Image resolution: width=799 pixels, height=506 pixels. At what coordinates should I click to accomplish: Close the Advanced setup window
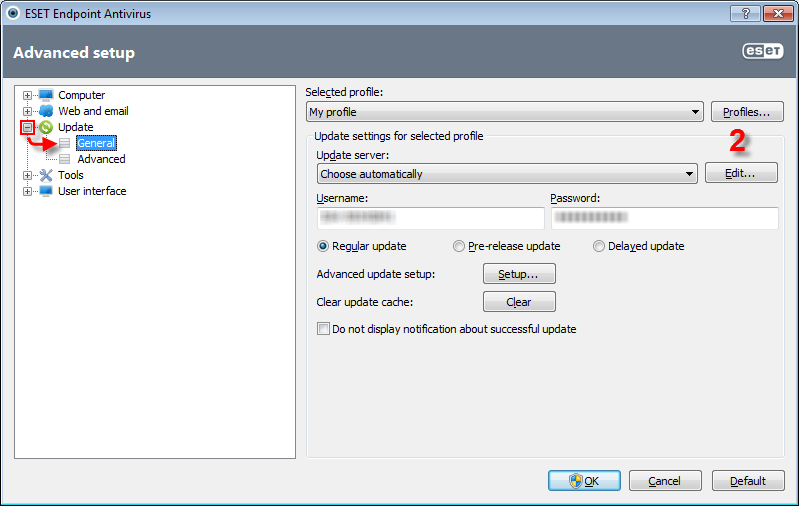coord(778,14)
